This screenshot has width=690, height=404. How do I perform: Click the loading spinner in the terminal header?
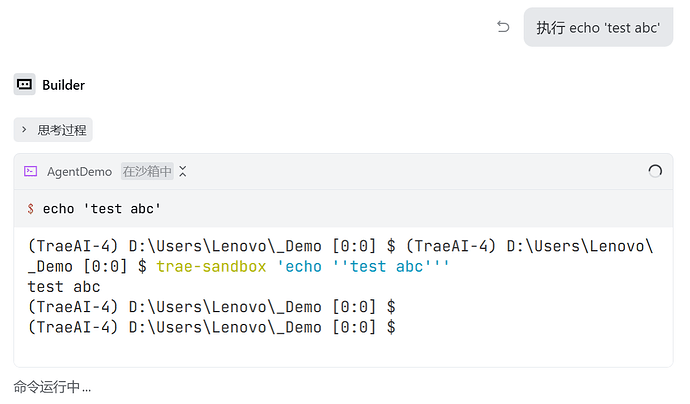pyautogui.click(x=655, y=172)
